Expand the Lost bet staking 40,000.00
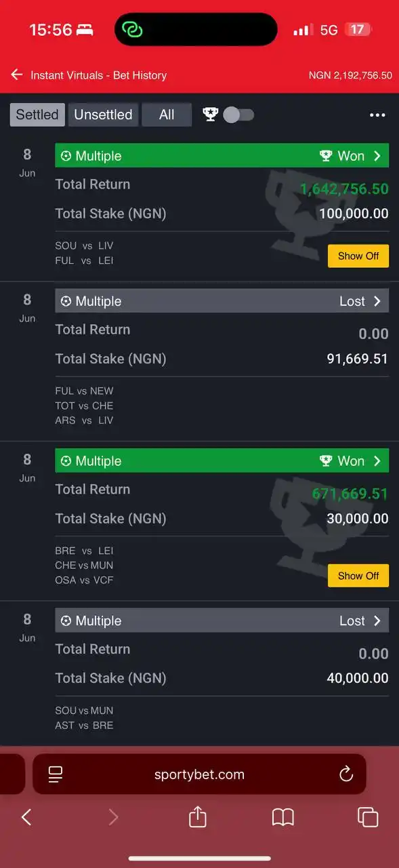This screenshot has width=399, height=868. (222, 620)
